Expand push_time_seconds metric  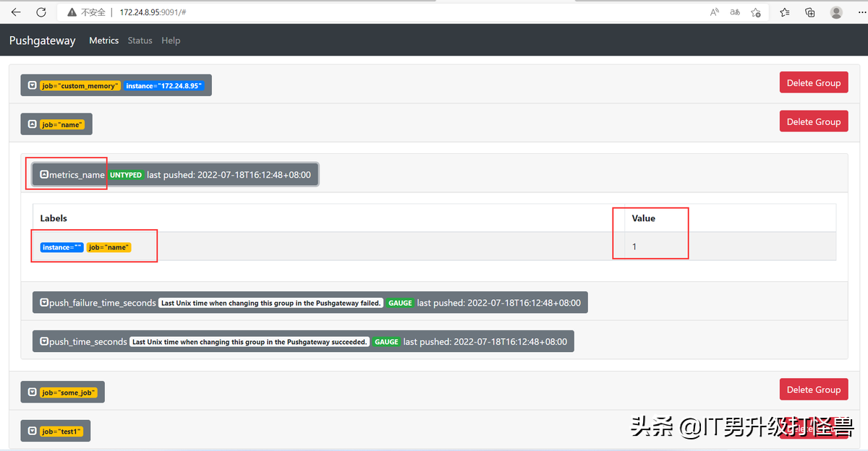coord(44,342)
